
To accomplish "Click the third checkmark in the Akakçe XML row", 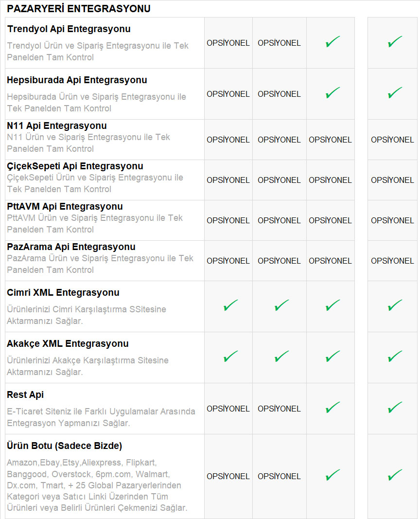I will tap(332, 357).
